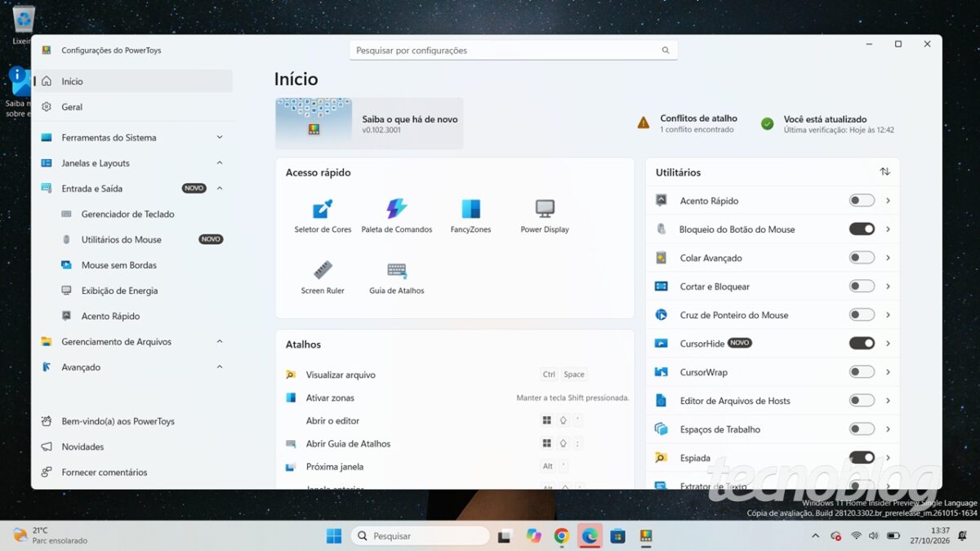
Task: Click the Espiada utility icon
Action: pos(661,458)
